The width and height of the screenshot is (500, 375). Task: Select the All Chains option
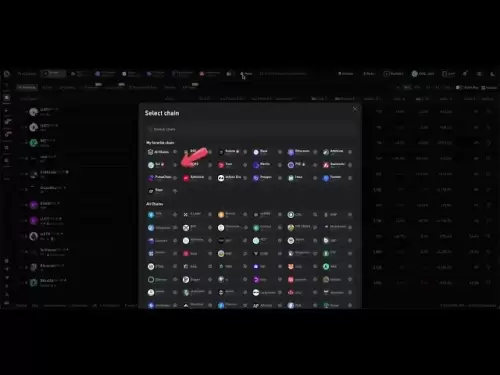(158, 152)
